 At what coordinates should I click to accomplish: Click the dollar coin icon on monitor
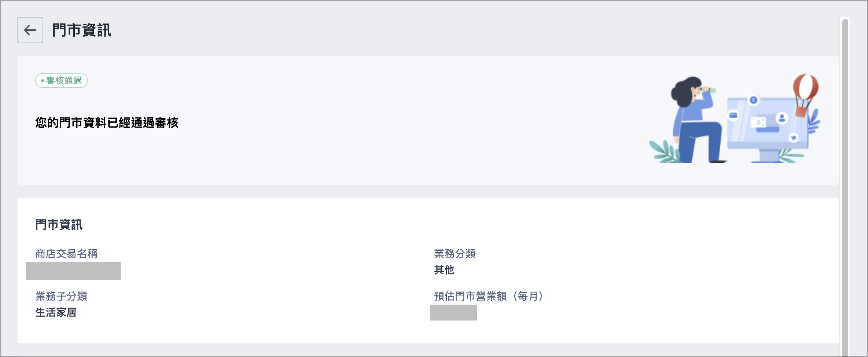click(x=754, y=100)
